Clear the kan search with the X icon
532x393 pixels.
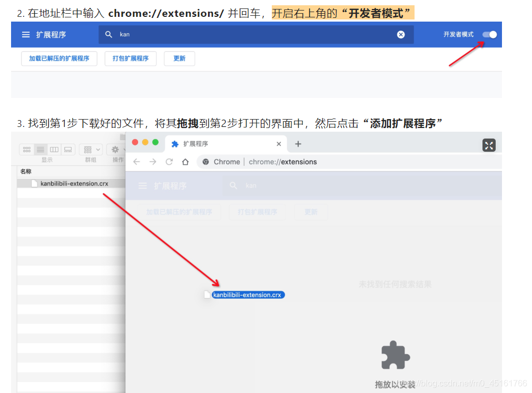point(401,34)
